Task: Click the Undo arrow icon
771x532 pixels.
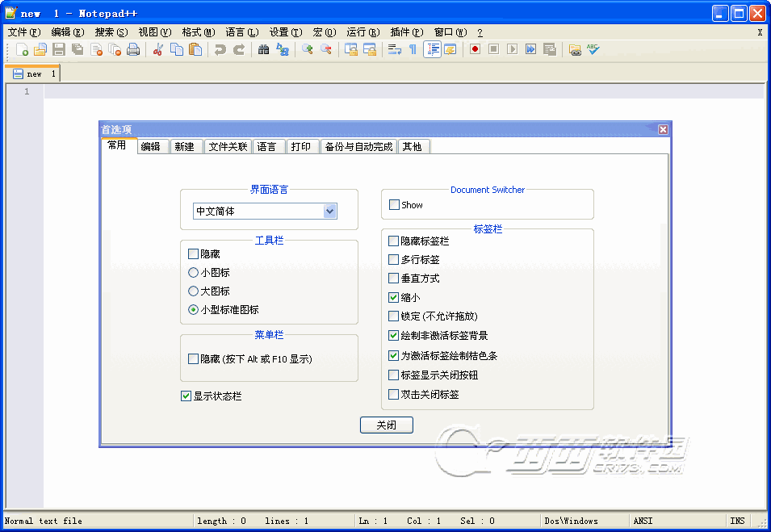Action: 220,49
